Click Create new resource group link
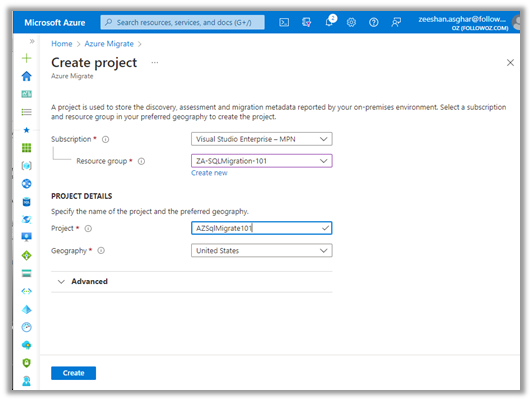Viewport: 532px width, 401px height. click(x=209, y=173)
